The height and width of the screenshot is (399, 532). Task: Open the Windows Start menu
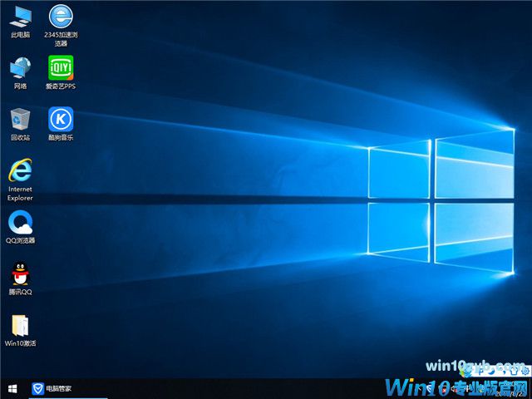pos(12,389)
